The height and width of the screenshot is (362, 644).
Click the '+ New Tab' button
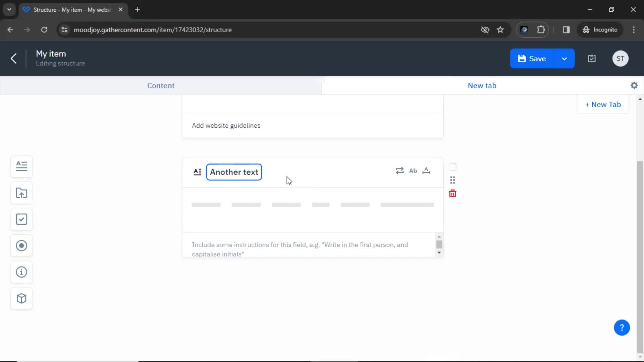[x=603, y=104]
